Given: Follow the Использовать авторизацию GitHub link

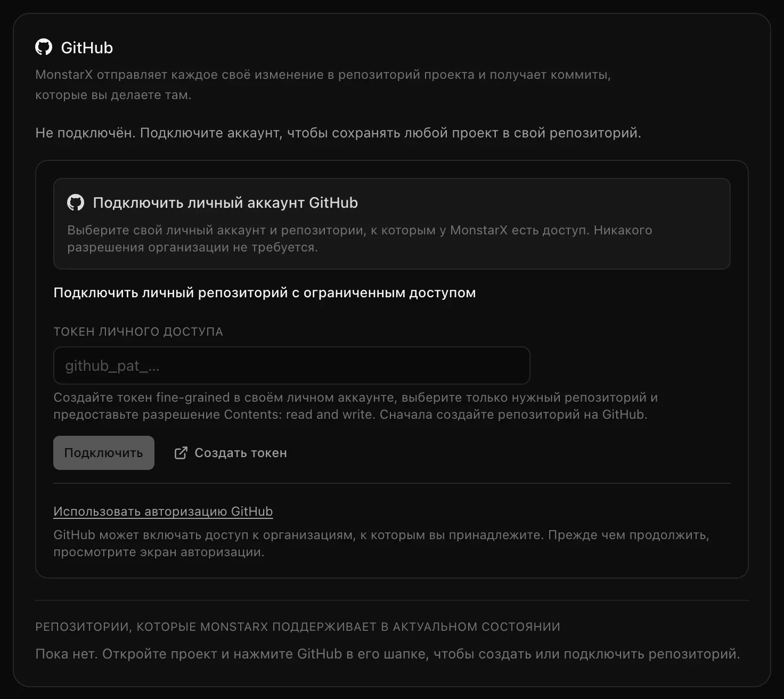Looking at the screenshot, I should tap(163, 511).
